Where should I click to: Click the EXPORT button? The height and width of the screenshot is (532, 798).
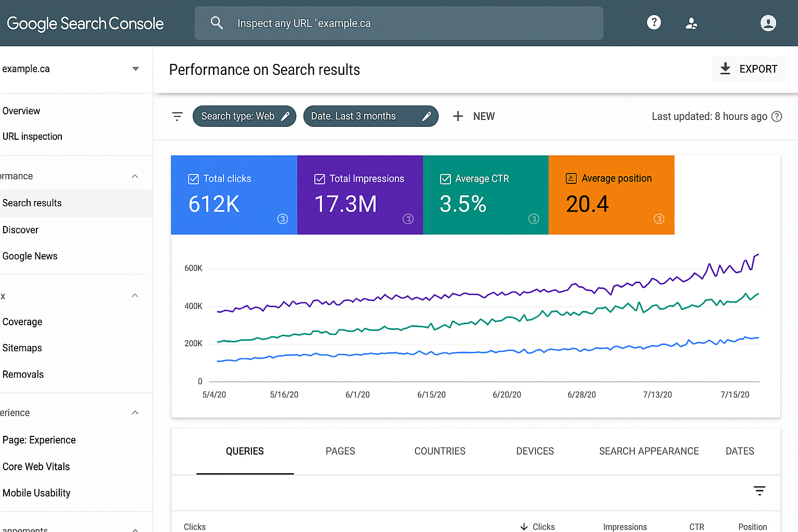tap(748, 69)
